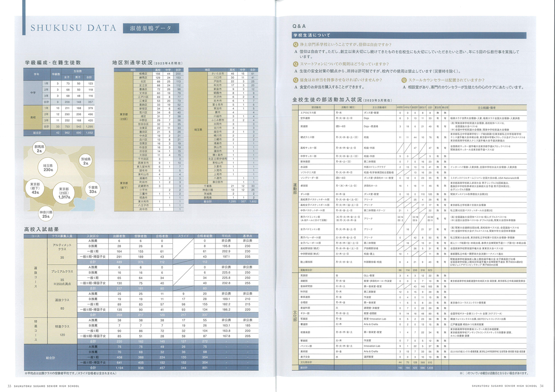
Task: Click the 東京都(23区) 1,317名 map bubble
Action: [64, 194]
